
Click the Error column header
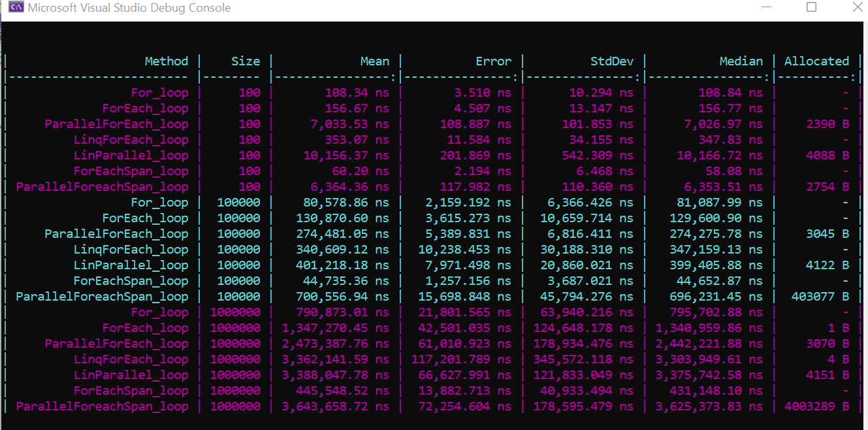[x=493, y=61]
